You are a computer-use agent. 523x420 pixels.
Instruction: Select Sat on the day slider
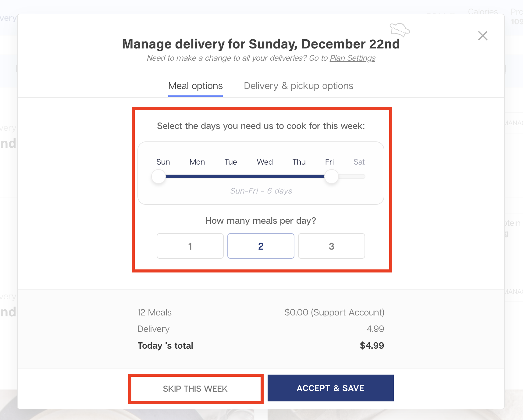[359, 162]
